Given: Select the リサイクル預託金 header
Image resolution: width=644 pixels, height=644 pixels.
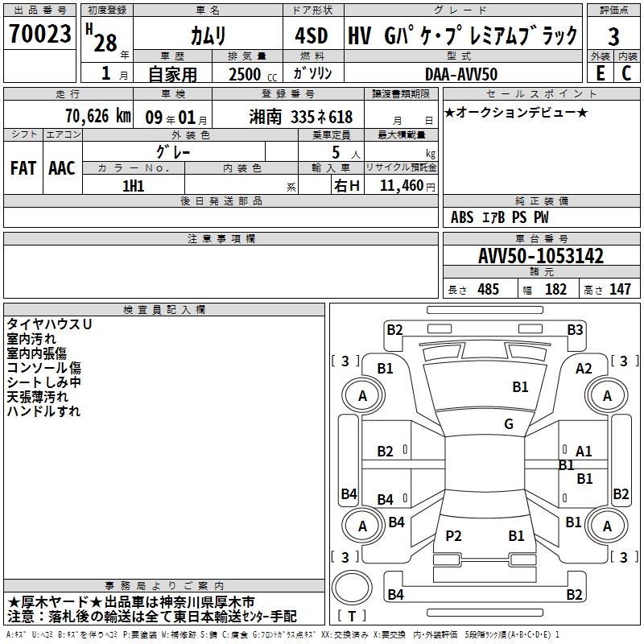Looking at the screenshot, I should pyautogui.click(x=401, y=167).
